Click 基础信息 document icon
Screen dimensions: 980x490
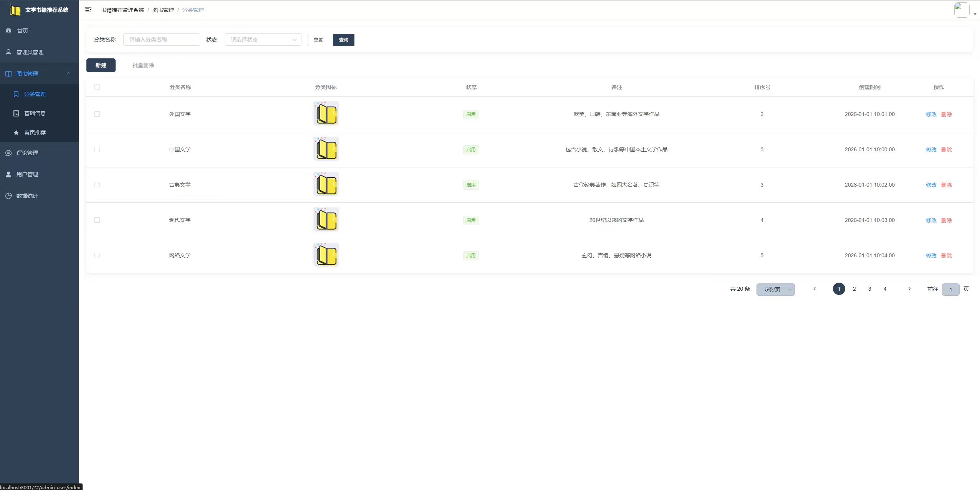16,113
